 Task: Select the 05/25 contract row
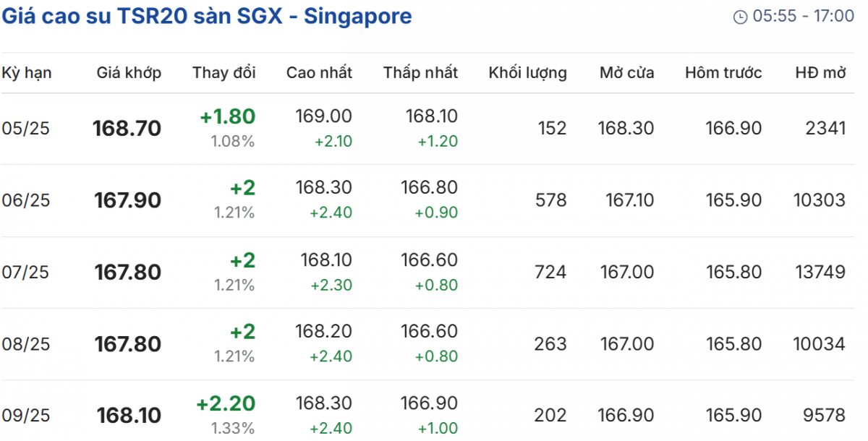point(25,129)
